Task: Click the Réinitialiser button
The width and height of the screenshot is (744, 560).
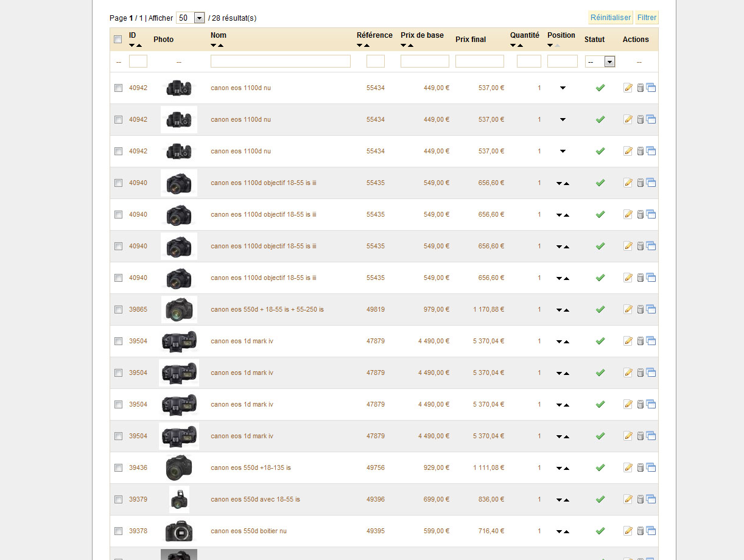Action: point(611,18)
